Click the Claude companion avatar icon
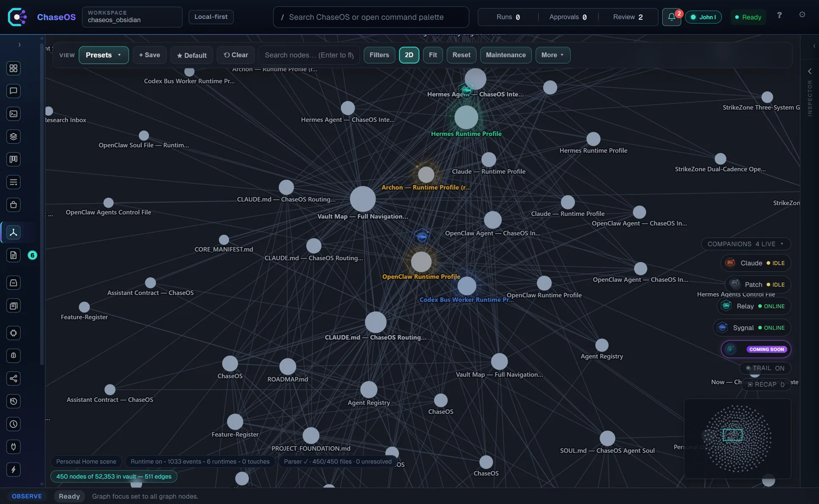The width and height of the screenshot is (819, 504). coord(730,263)
